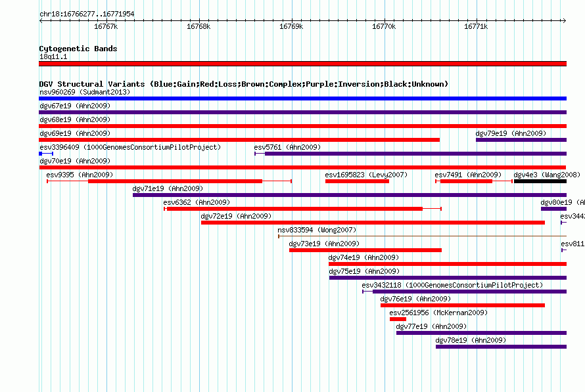Click the dgv74e19 (Ahn2009) label

point(363,257)
